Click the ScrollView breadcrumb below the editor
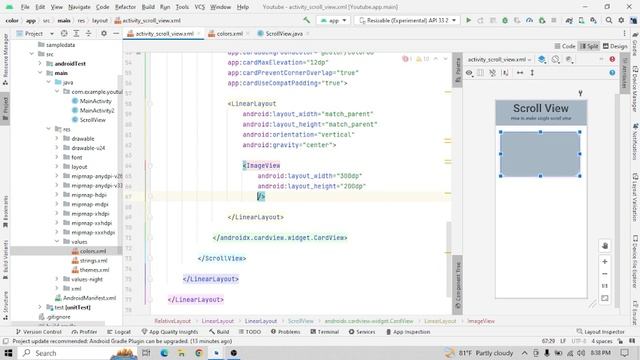The height and width of the screenshot is (360, 640). [300, 321]
